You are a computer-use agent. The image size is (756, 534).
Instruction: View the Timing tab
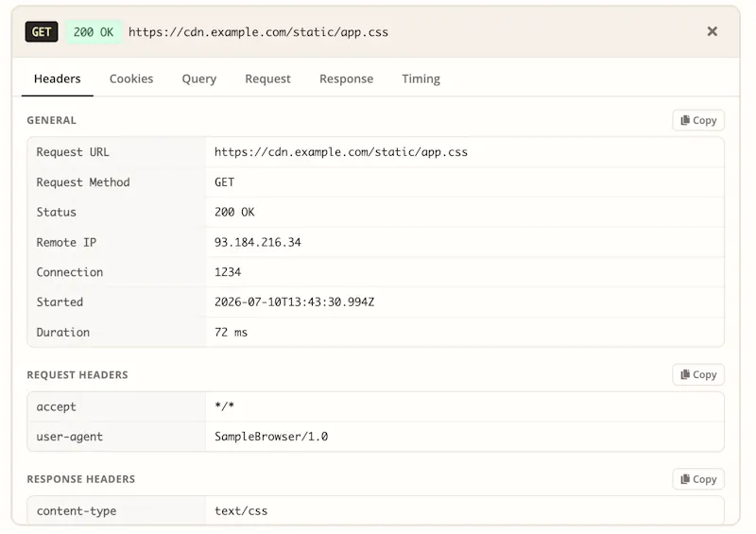tap(421, 78)
